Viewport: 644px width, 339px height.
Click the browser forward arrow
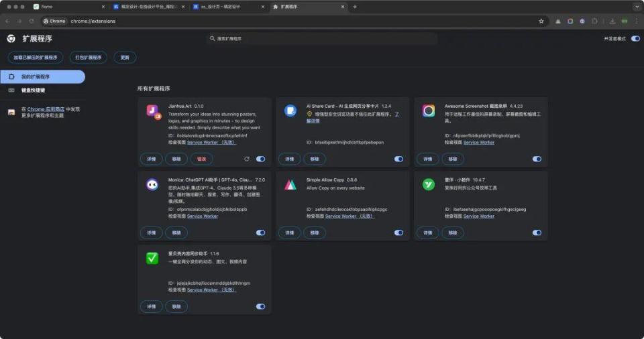pos(19,21)
